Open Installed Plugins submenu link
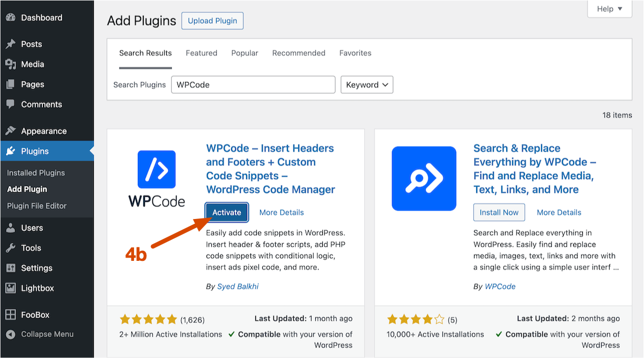 click(x=36, y=173)
